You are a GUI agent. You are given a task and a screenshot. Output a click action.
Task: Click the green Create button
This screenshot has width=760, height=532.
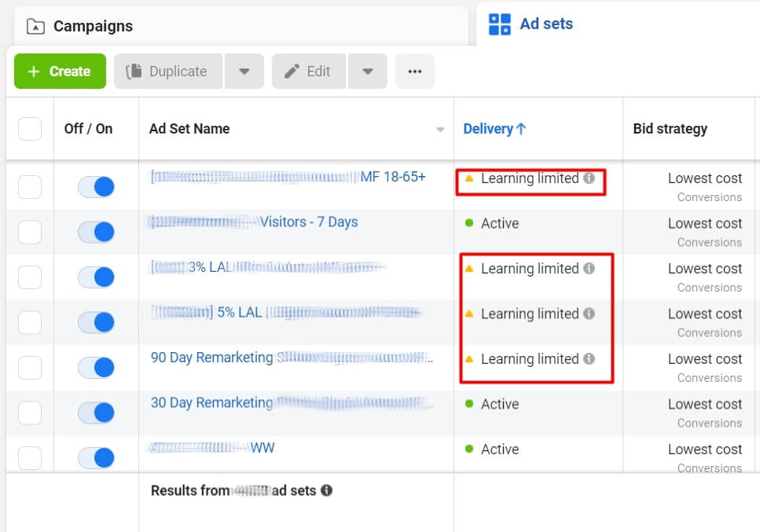click(59, 72)
